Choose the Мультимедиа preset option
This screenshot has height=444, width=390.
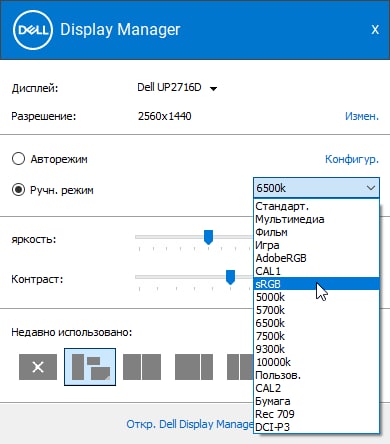pyautogui.click(x=316, y=219)
